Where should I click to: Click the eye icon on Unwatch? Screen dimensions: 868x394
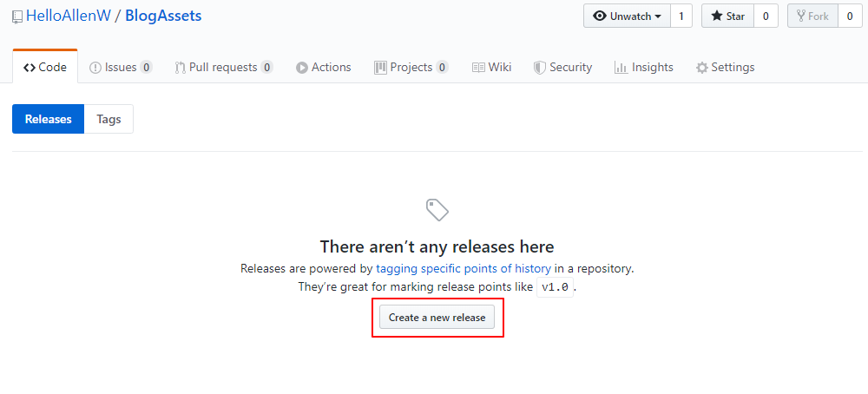coord(600,16)
